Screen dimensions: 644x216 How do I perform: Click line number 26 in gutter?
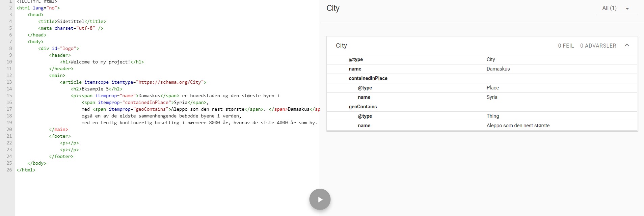pos(9,170)
